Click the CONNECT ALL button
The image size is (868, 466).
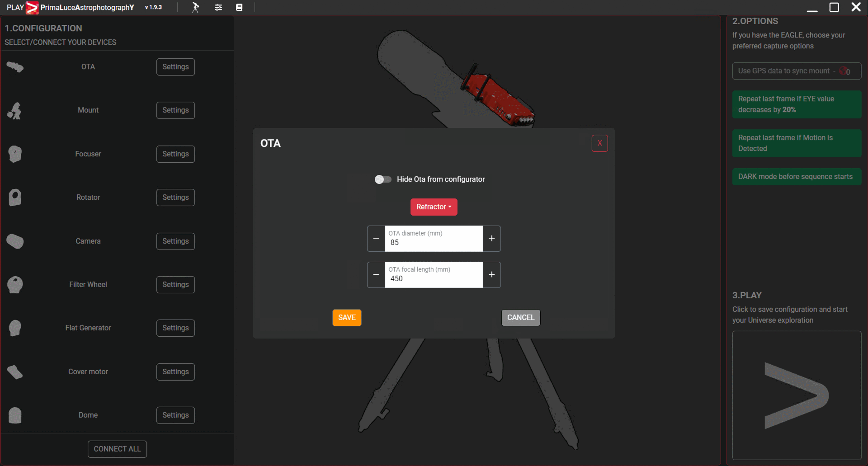[x=117, y=449]
